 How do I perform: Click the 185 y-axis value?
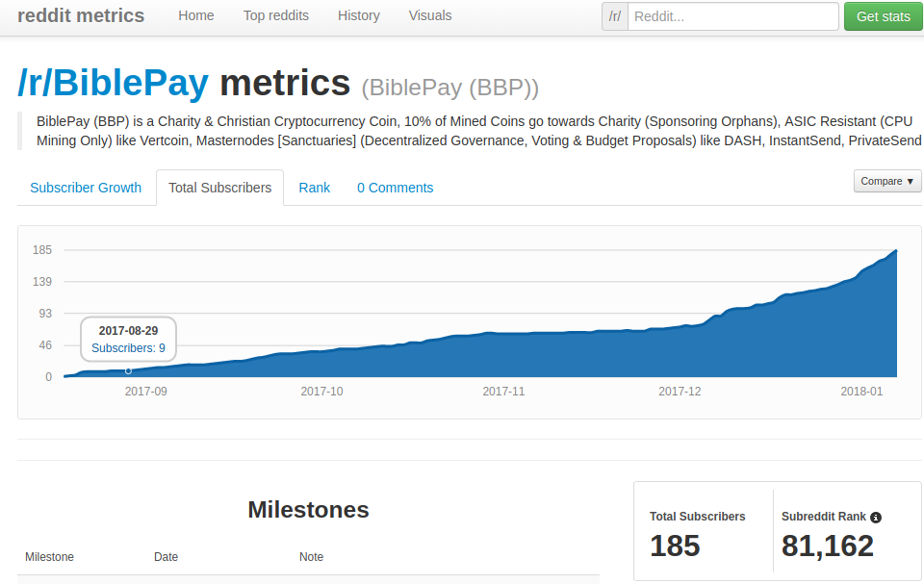(41, 250)
